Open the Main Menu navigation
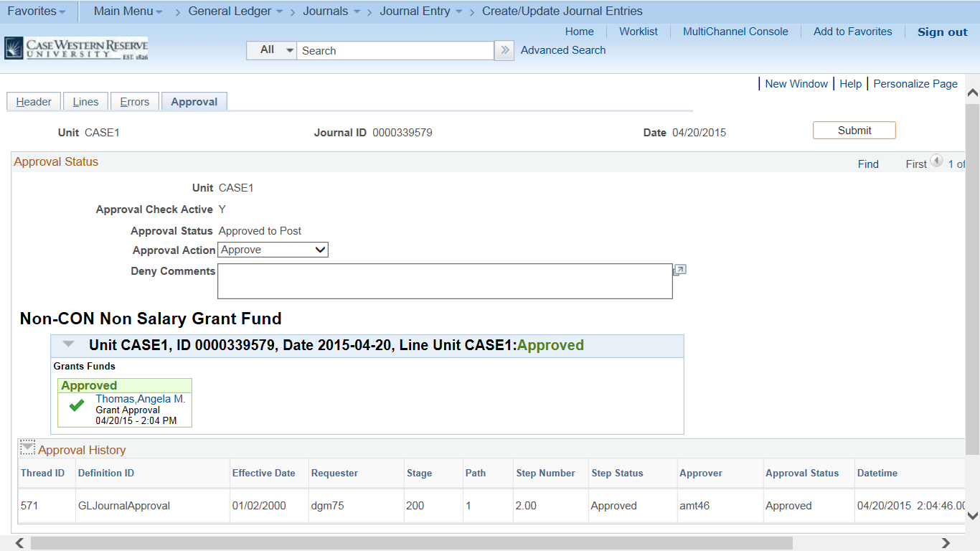The width and height of the screenshot is (980, 551). pos(123,11)
